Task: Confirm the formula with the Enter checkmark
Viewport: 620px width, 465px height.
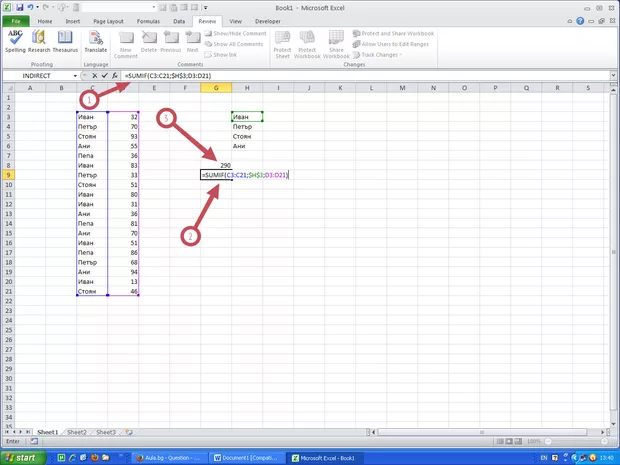Action: pos(104,76)
